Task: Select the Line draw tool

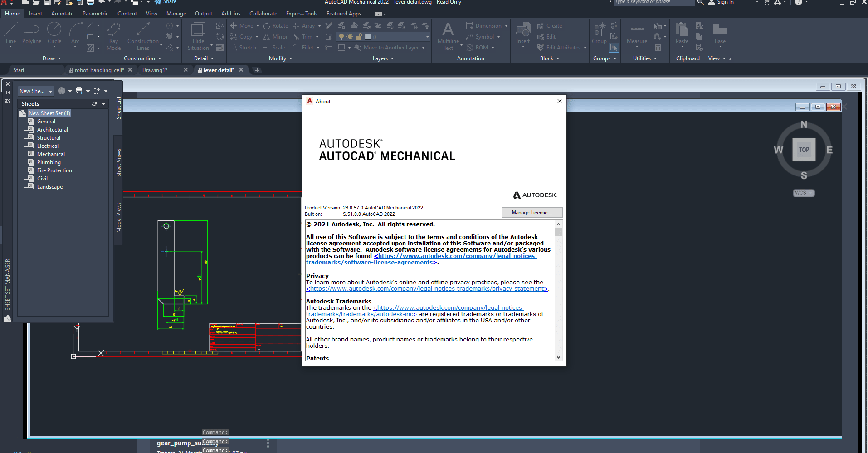Action: pos(11,34)
